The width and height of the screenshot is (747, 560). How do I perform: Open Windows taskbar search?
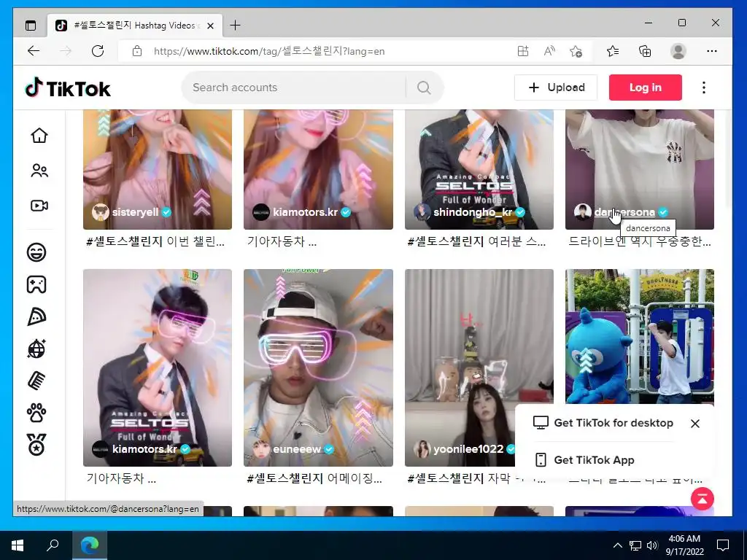53,545
